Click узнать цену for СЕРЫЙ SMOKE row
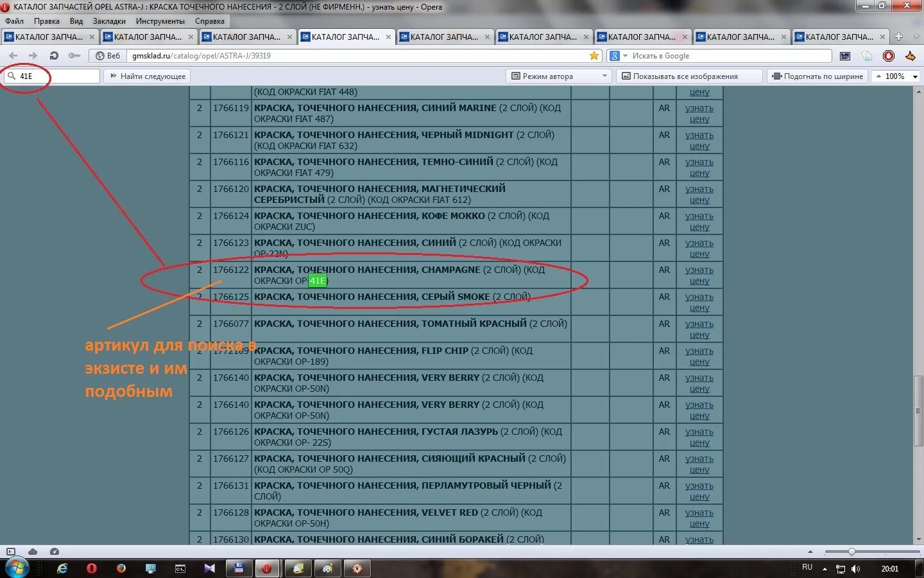 coord(699,302)
